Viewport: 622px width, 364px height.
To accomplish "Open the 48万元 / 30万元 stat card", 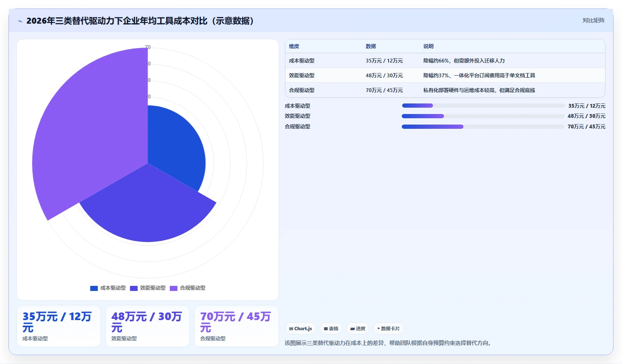I will pyautogui.click(x=148, y=326).
